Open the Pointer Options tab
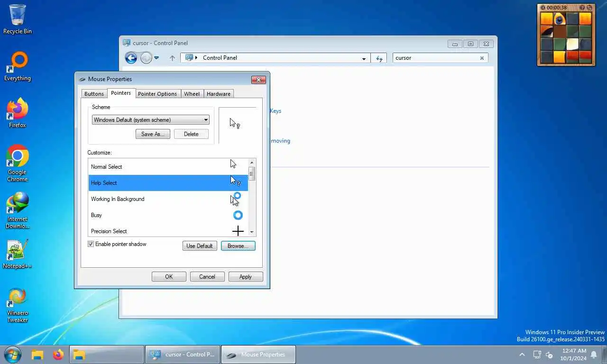This screenshot has height=364, width=607. coord(157,94)
